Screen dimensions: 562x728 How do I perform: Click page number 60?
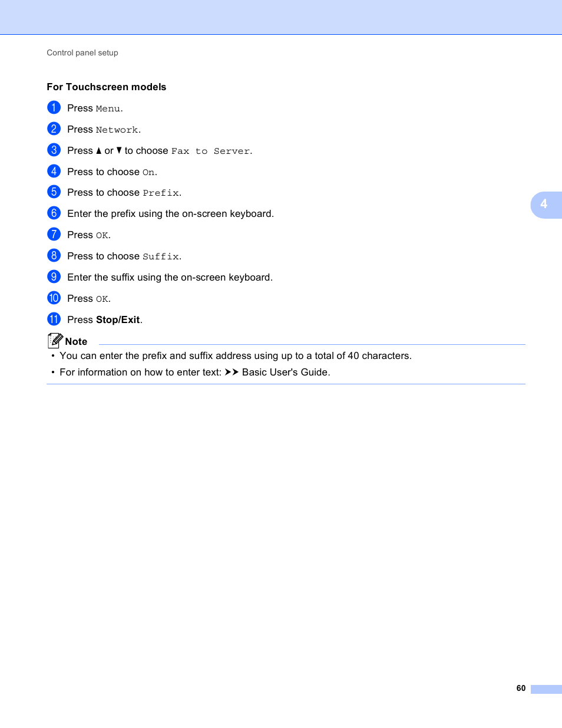coord(521,688)
